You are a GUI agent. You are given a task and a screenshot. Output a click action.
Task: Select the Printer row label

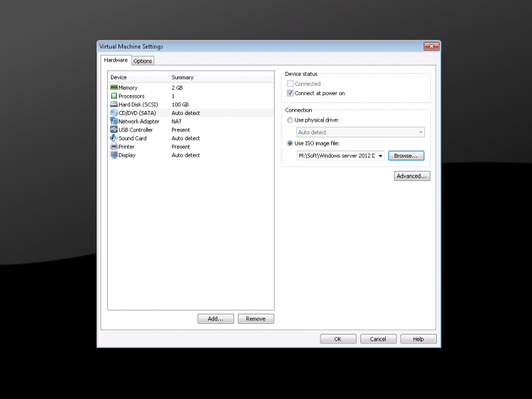point(126,146)
